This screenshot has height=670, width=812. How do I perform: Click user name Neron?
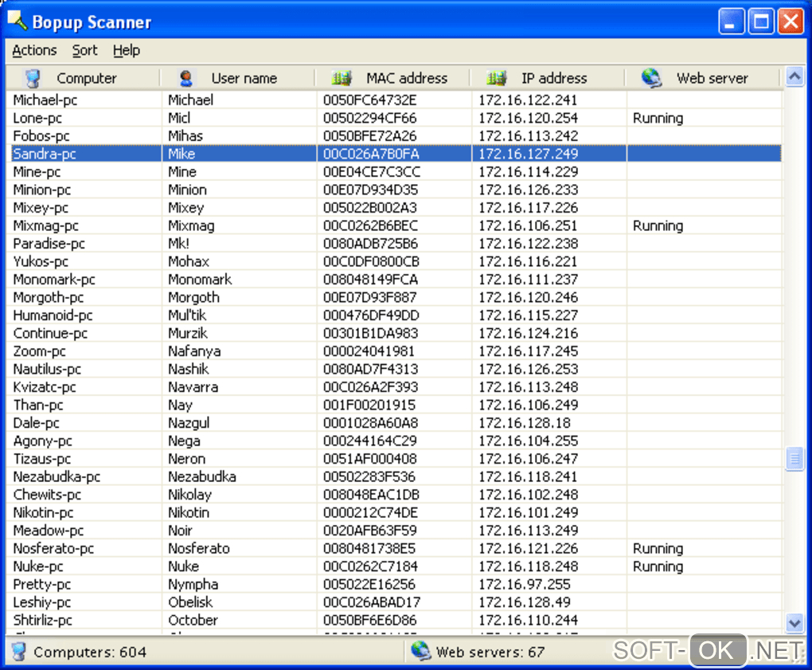pyautogui.click(x=187, y=459)
